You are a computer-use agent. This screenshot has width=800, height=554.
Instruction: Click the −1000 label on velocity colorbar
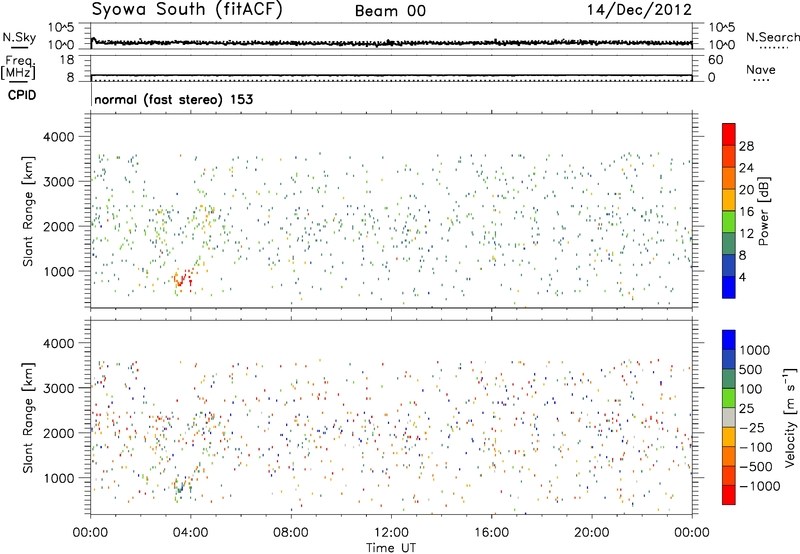759,486
